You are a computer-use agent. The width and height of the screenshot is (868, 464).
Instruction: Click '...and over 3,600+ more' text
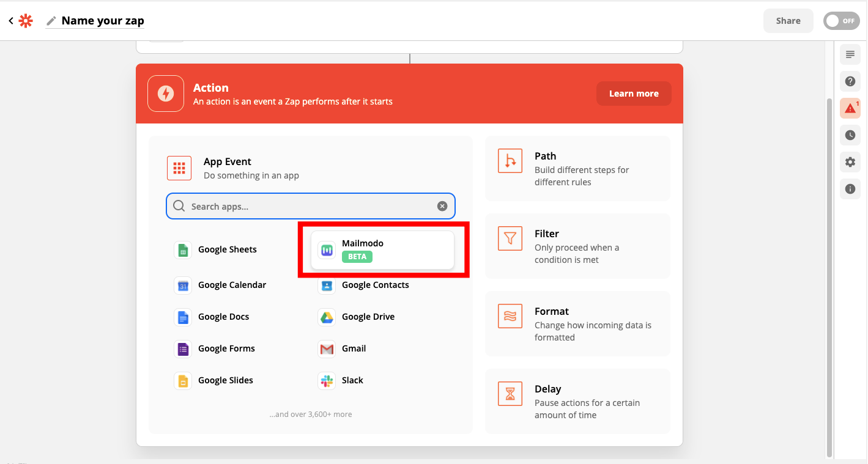click(x=311, y=414)
